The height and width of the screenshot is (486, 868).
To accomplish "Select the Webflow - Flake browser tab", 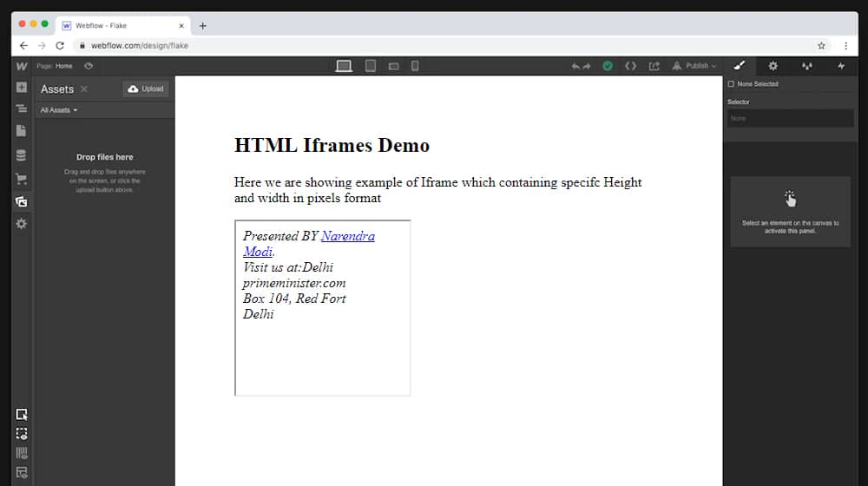I will (123, 25).
